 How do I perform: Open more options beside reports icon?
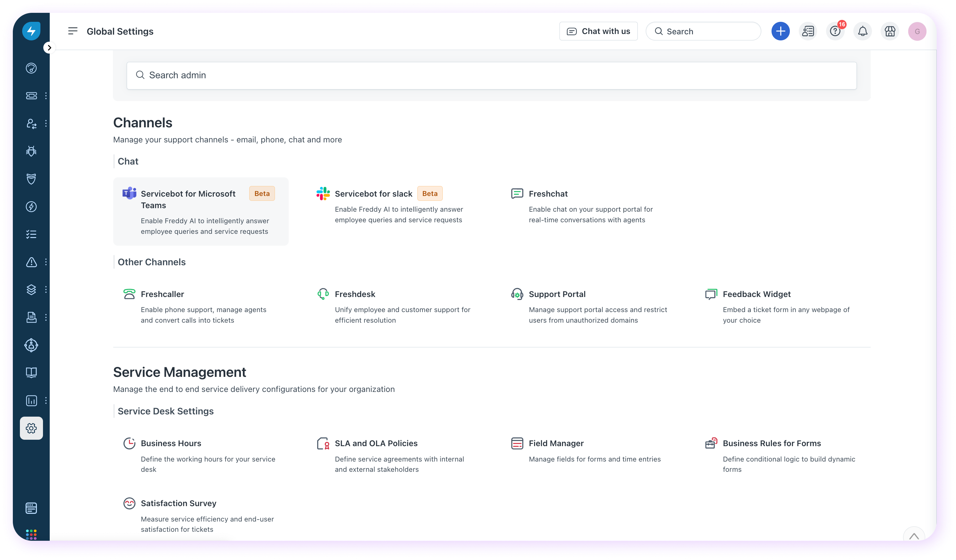(x=46, y=401)
